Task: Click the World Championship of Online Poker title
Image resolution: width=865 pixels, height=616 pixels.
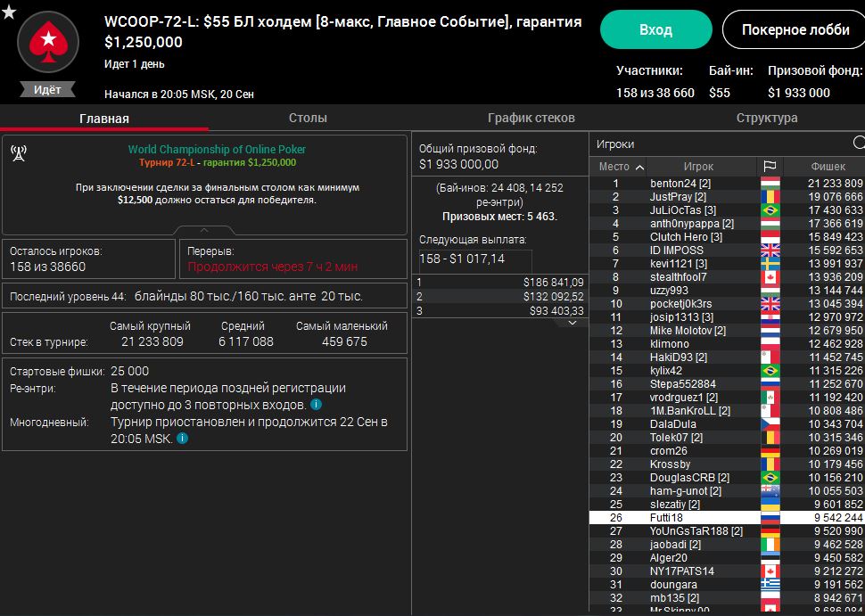Action: pos(217,149)
